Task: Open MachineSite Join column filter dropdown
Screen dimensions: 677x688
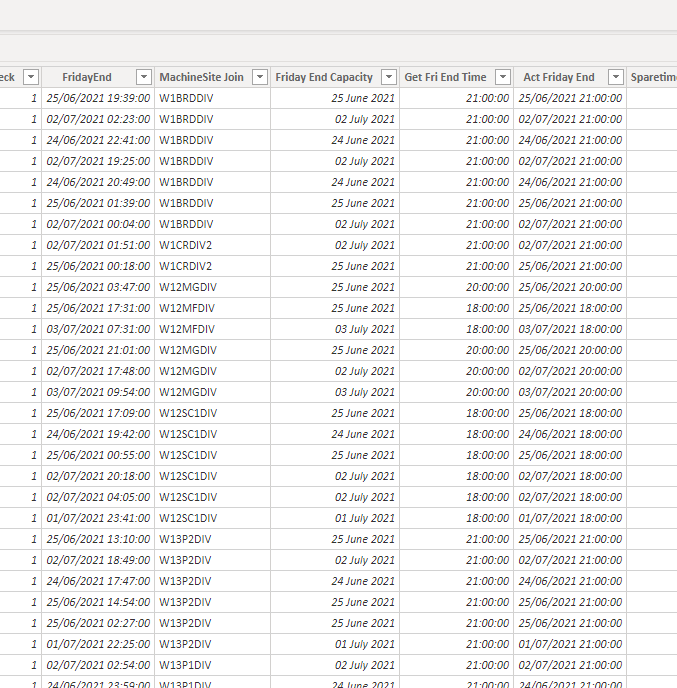Action: pyautogui.click(x=260, y=77)
